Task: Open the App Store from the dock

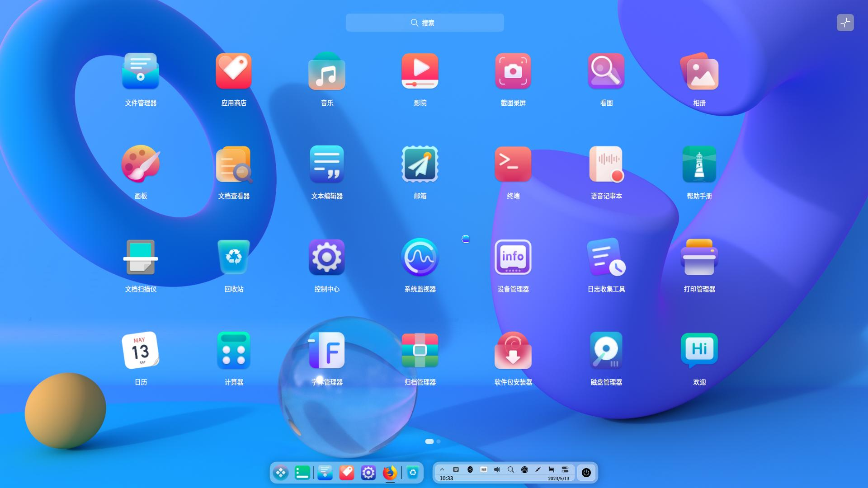Action: coord(347,473)
